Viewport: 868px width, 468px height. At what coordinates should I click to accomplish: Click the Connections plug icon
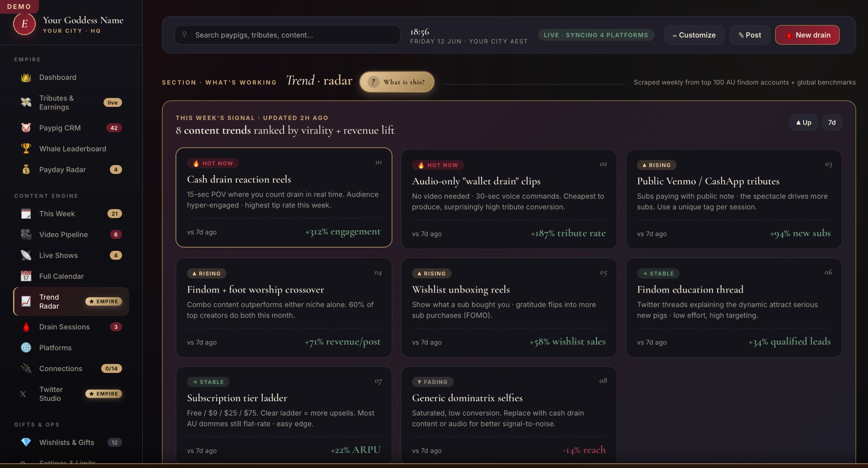26,369
